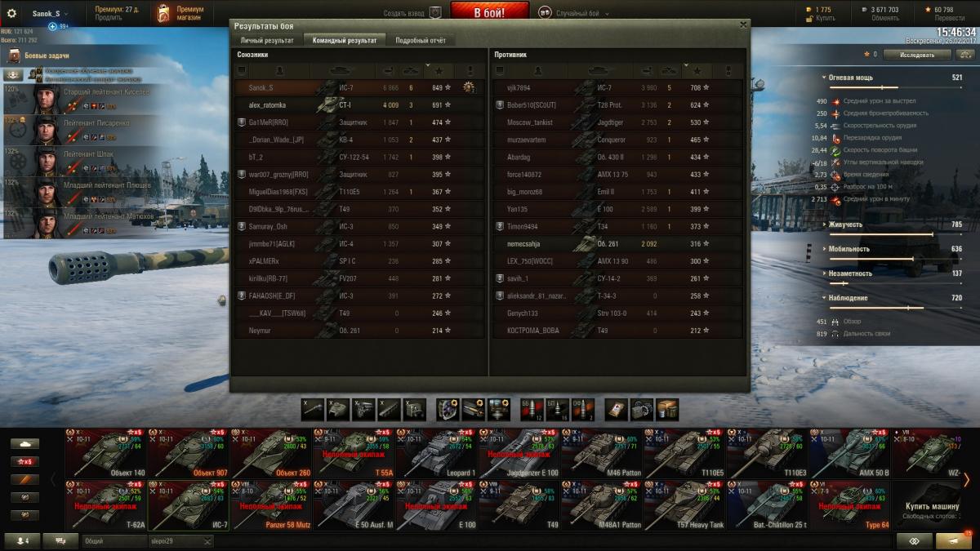Screen dimensions: 980x551
Task: Select tank T57 Heavy Tank in carousel
Action: (x=684, y=504)
